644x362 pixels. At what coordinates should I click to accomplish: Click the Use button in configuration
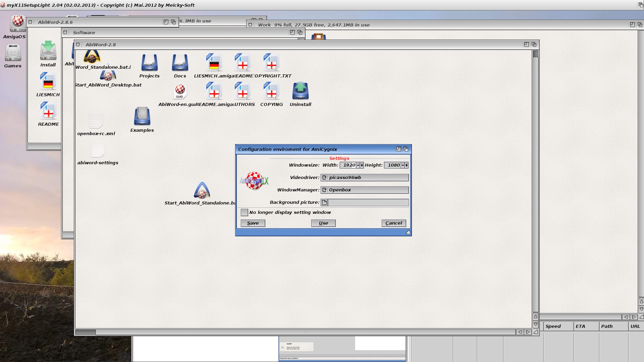click(x=323, y=222)
